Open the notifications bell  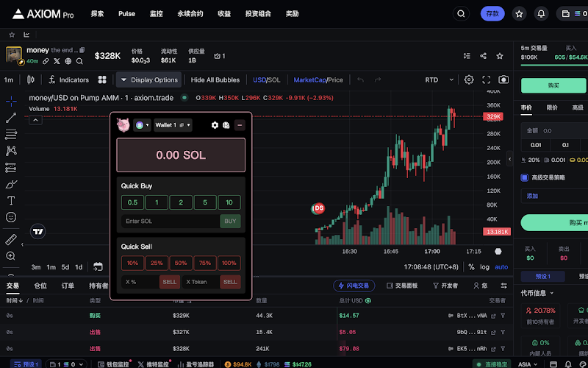pyautogui.click(x=541, y=14)
